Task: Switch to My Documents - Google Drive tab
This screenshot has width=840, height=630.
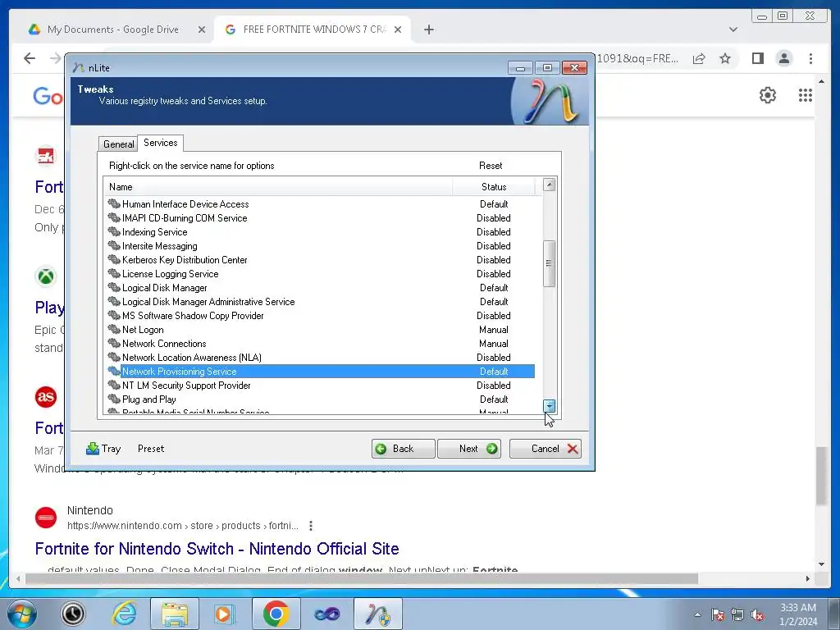Action: [112, 30]
